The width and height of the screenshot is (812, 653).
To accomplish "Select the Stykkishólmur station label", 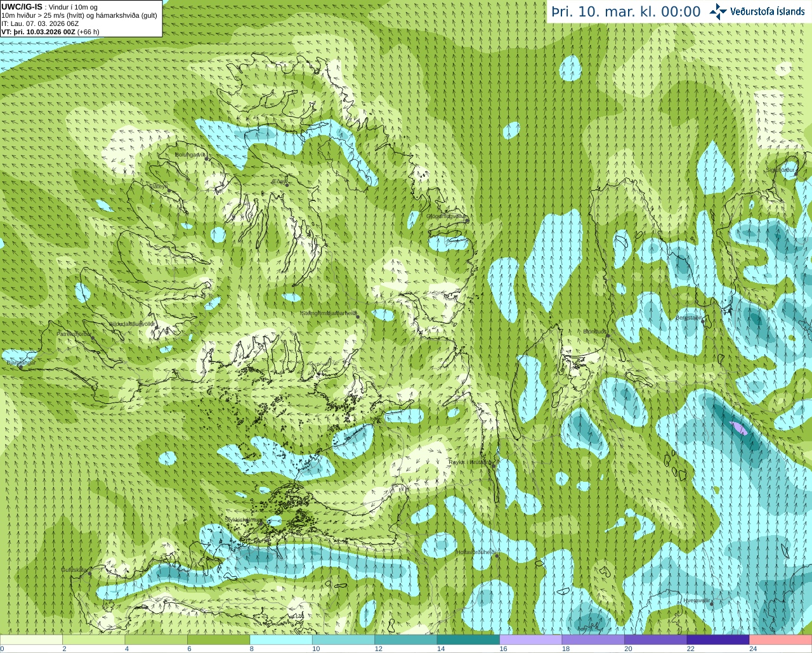I will point(243,520).
